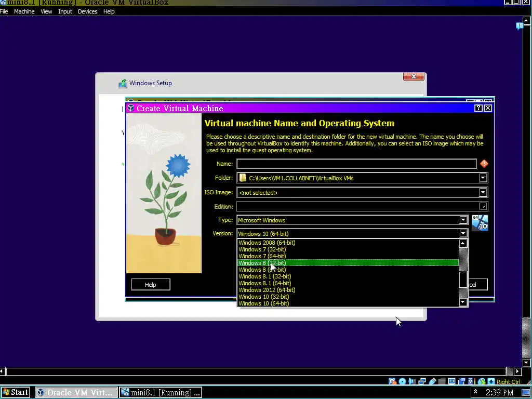Click the blue notification icon at top right
Image resolution: width=532 pixels, height=399 pixels.
point(520,26)
